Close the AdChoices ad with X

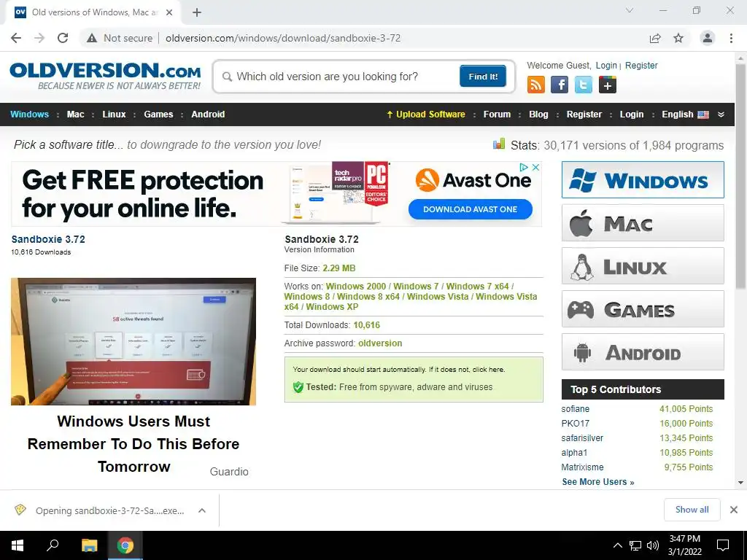[535, 167]
